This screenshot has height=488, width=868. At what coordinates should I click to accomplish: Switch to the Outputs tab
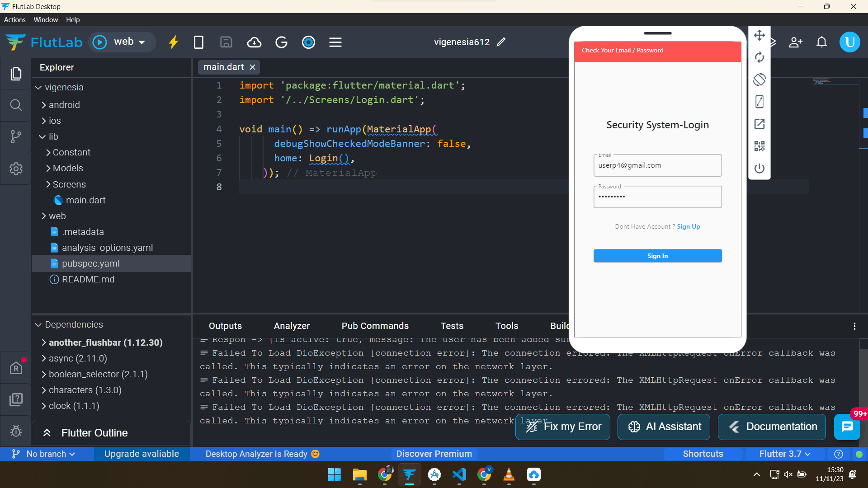[225, 326]
